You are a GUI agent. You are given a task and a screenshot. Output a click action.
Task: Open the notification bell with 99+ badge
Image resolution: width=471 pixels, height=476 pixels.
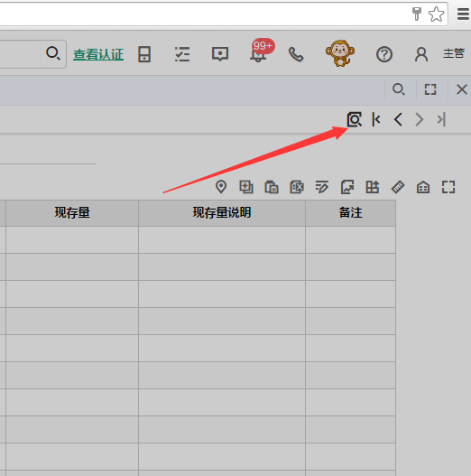(258, 54)
